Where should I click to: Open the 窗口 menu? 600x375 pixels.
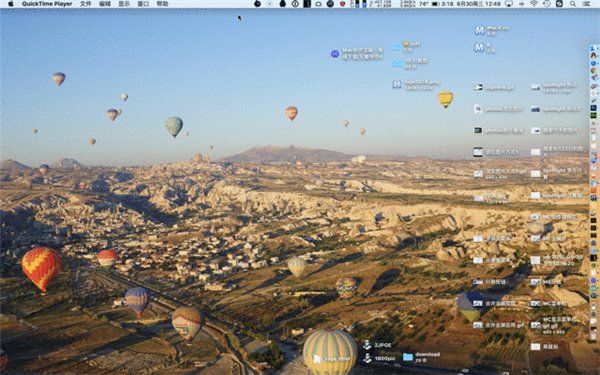click(x=143, y=4)
